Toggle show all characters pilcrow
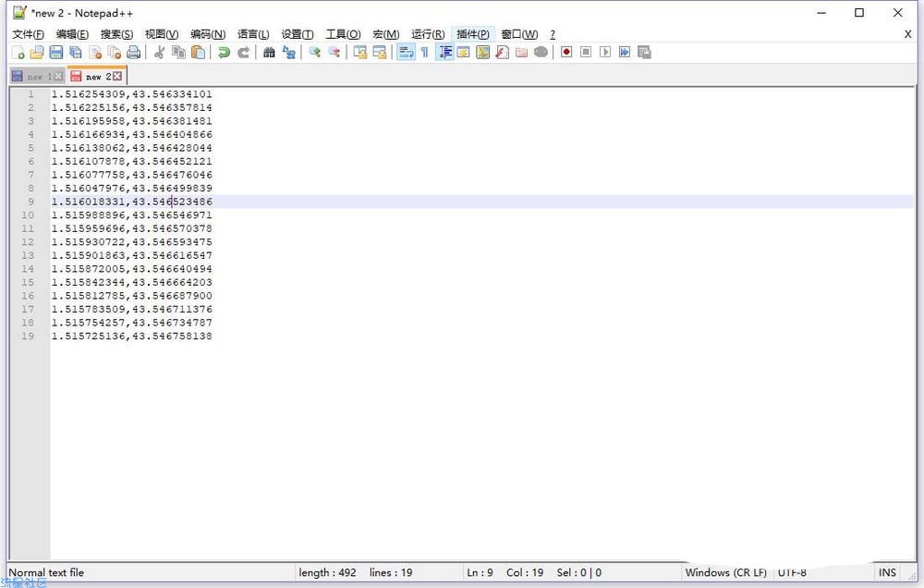Screen dimensions: 924x588 (425, 53)
